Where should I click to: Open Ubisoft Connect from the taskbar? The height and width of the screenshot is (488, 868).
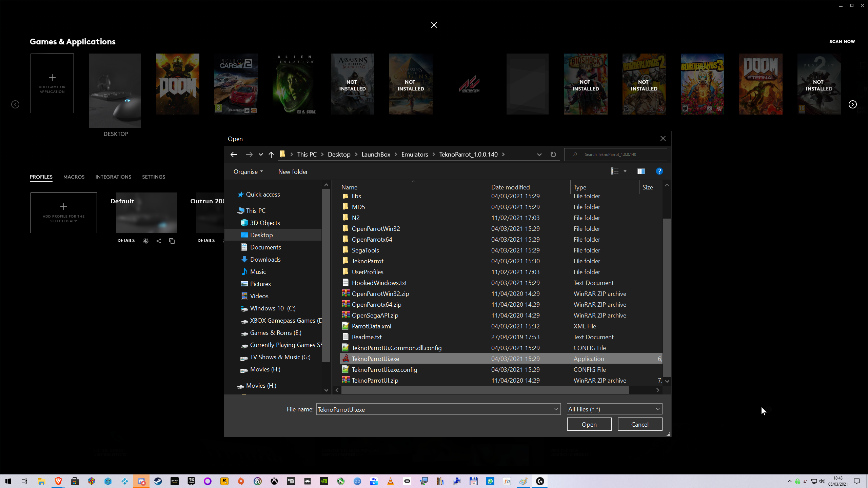(258, 481)
